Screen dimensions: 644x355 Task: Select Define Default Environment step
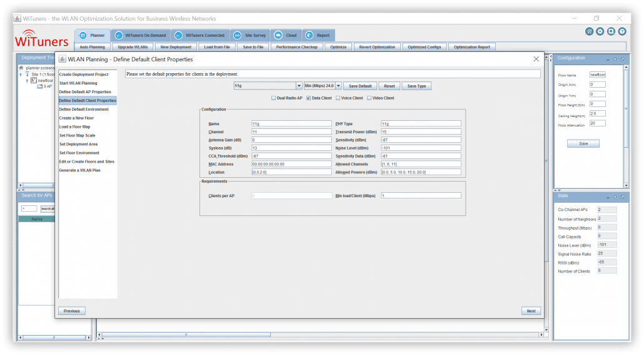click(84, 110)
